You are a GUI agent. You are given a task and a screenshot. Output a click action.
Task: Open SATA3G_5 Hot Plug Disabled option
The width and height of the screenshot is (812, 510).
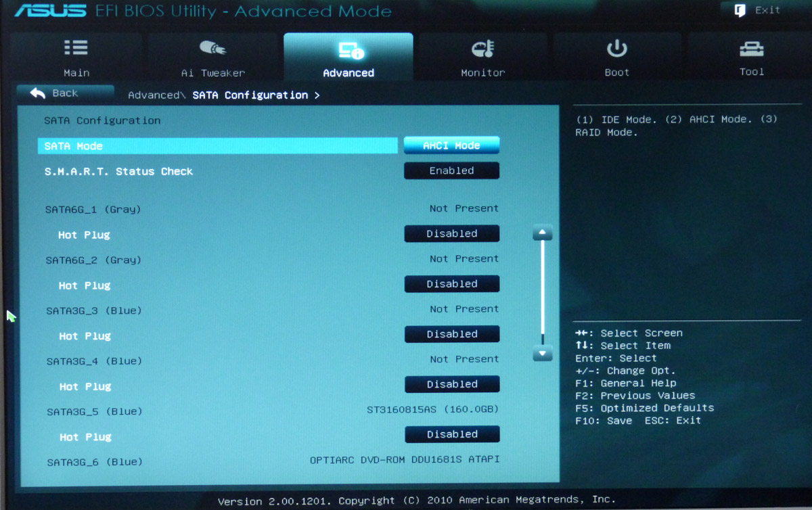tap(452, 434)
